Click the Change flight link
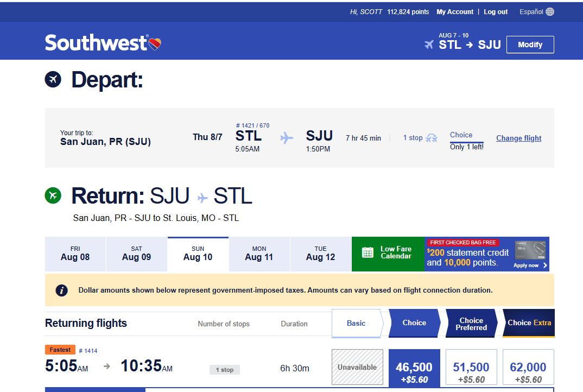 (x=518, y=138)
